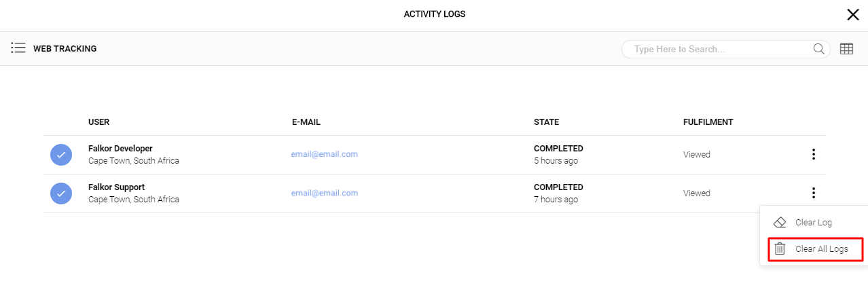Toggle checkmark for Falkor Support row
Viewport: 868px width, 296px height.
coord(61,193)
